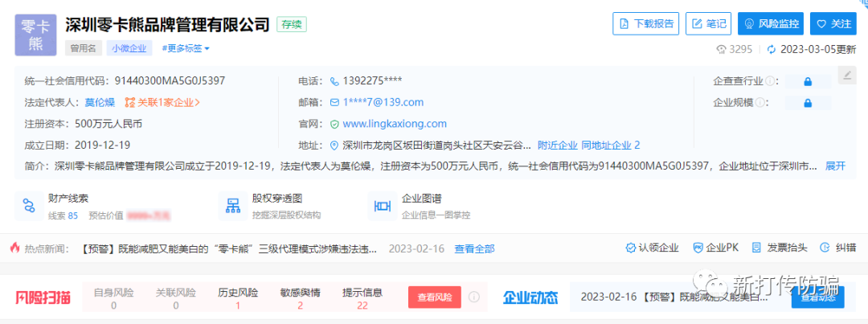Open legal representative 莫伦燥 link
The image size is (868, 324).
tap(100, 102)
